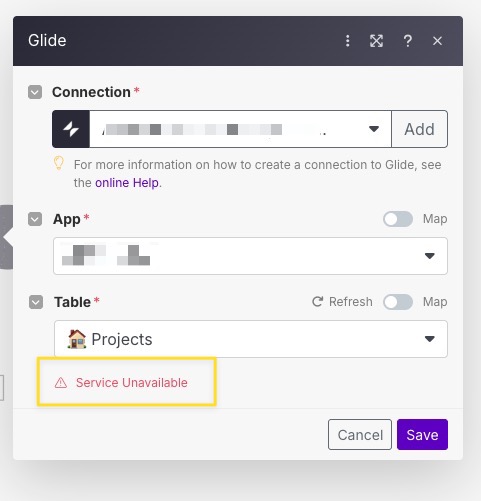Viewport: 481px width, 501px height.
Task: Expand the Glide dialog to fullscreen
Action: (x=376, y=41)
